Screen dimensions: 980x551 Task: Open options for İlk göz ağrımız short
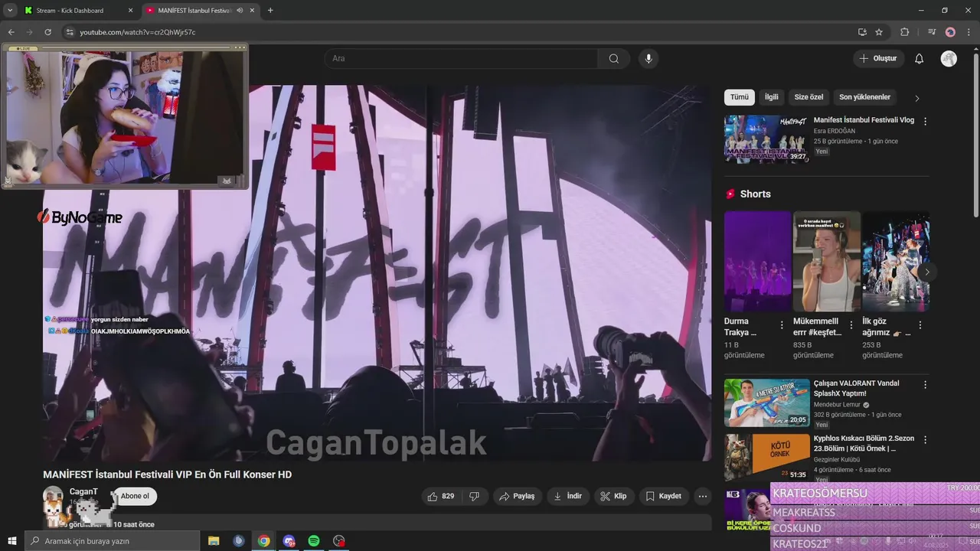pos(920,325)
